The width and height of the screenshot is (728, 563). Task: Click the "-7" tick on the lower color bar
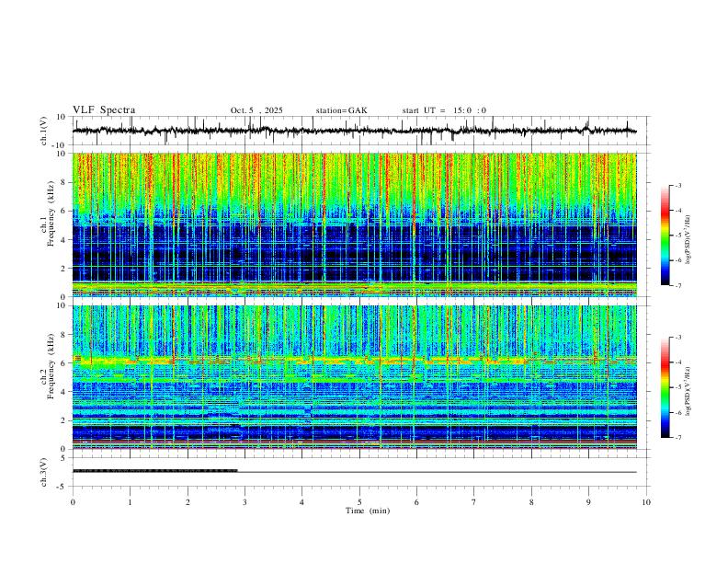tap(677, 438)
